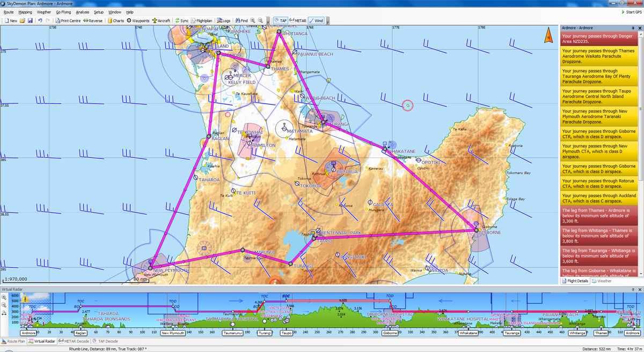Expand the main toolbar overflow arrow
Viewport: 644px width, 352px height.
pyautogui.click(x=267, y=21)
